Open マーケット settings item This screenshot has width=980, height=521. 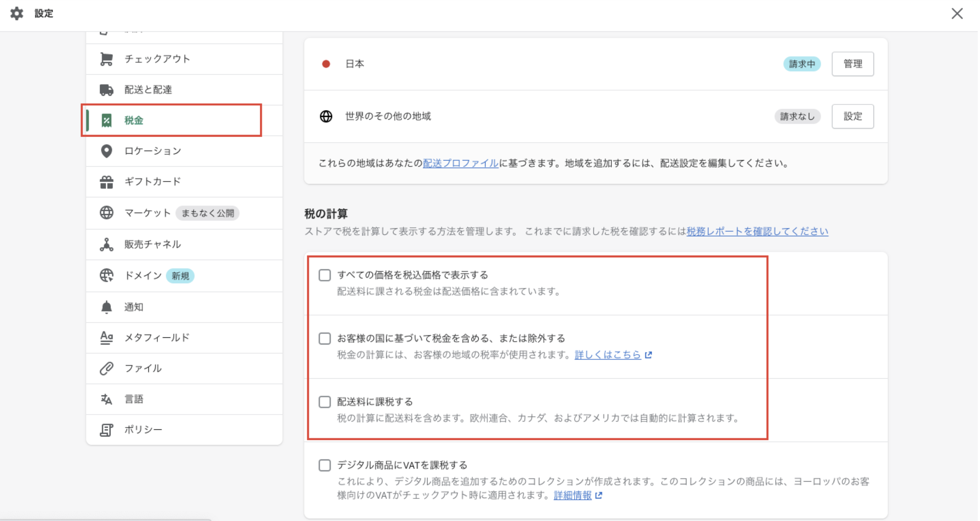(x=184, y=213)
